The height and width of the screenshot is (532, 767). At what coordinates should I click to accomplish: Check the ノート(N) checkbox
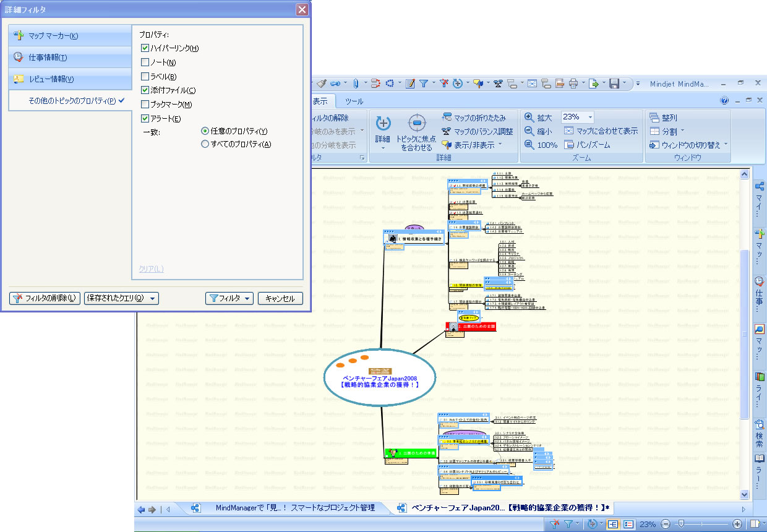pyautogui.click(x=145, y=62)
